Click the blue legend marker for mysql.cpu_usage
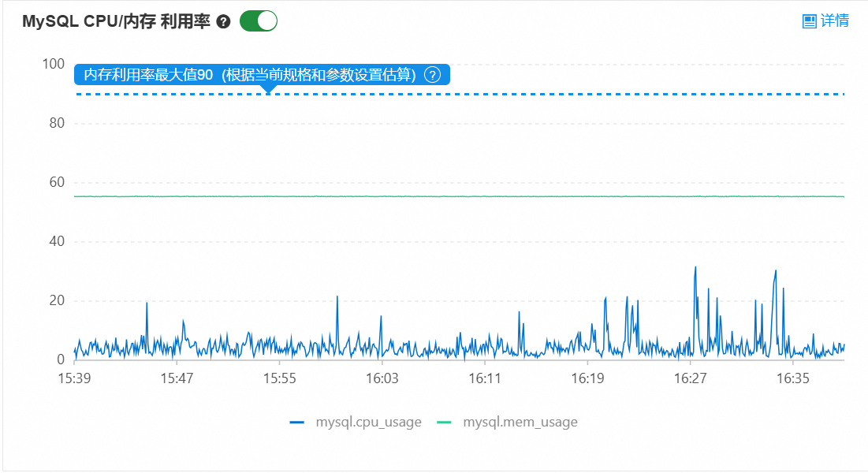868x473 pixels. (x=297, y=423)
